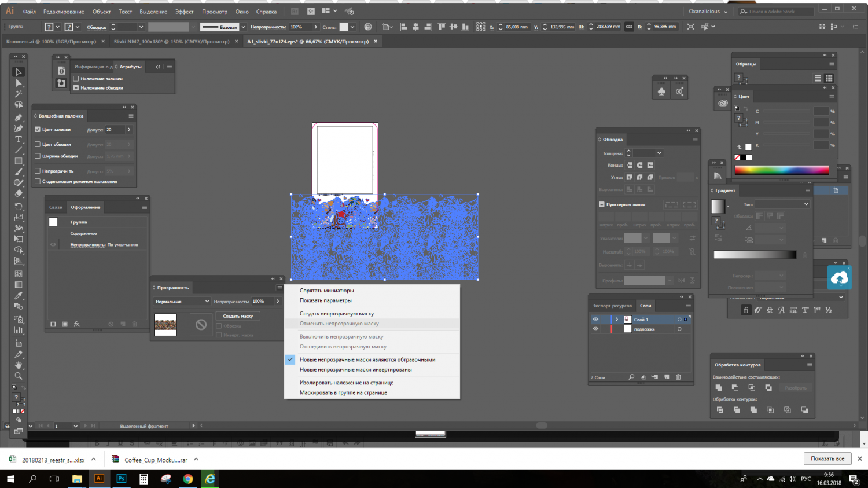Switch to Kommerc.ai document tab
868x488 pixels.
51,42
